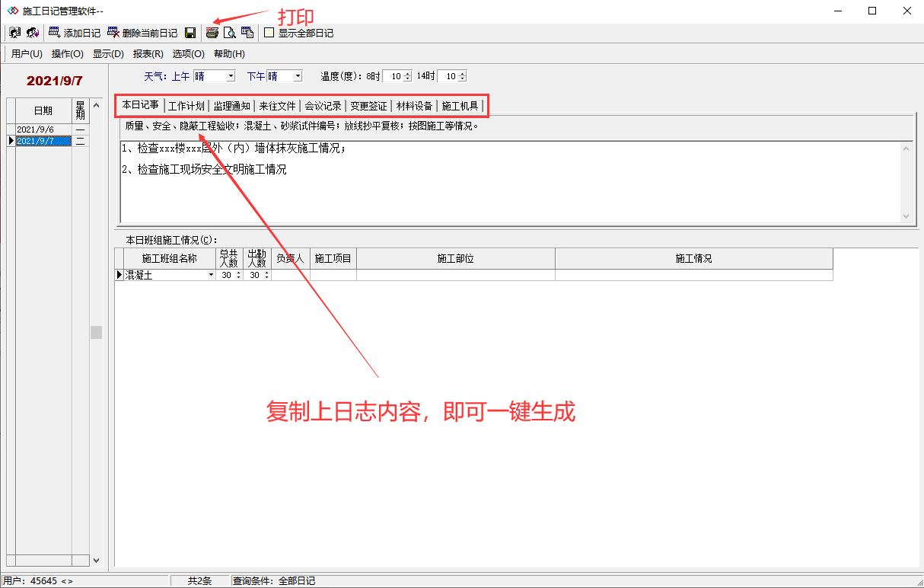Click the 施工项目 column header
Viewport: 924px width, 588px height.
[x=333, y=259]
